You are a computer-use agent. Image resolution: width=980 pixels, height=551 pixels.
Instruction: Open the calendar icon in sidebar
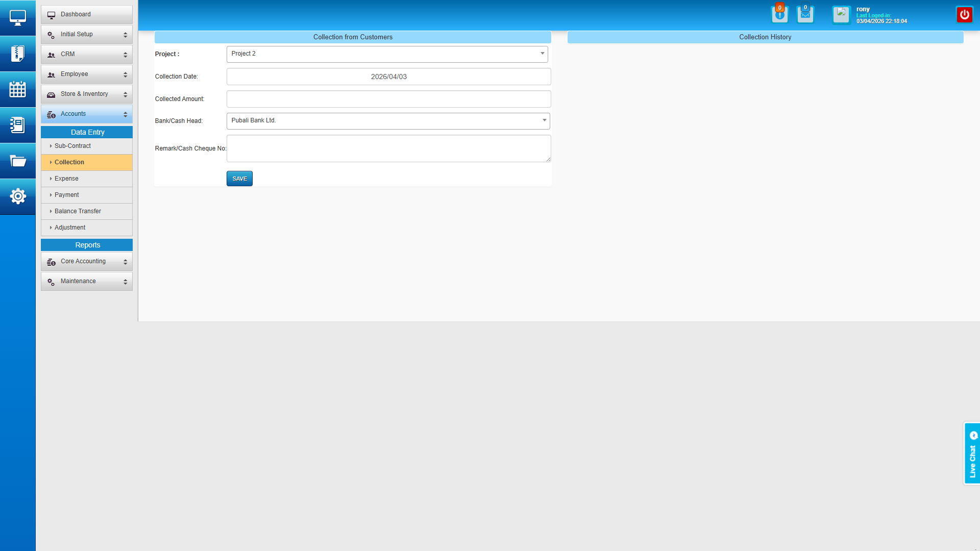[x=18, y=89]
